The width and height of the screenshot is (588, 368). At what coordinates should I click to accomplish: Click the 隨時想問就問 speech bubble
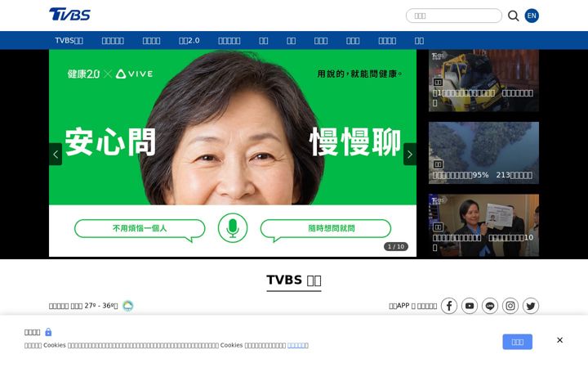tap(326, 230)
